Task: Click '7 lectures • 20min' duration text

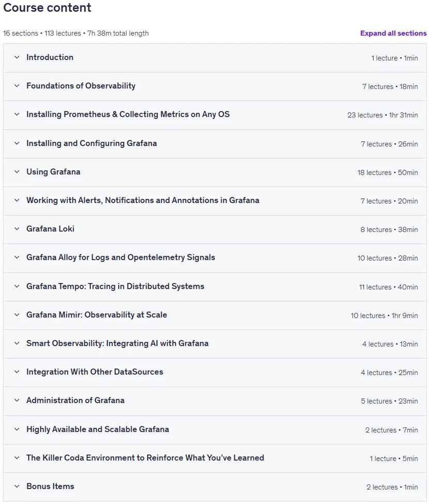Action: point(390,201)
